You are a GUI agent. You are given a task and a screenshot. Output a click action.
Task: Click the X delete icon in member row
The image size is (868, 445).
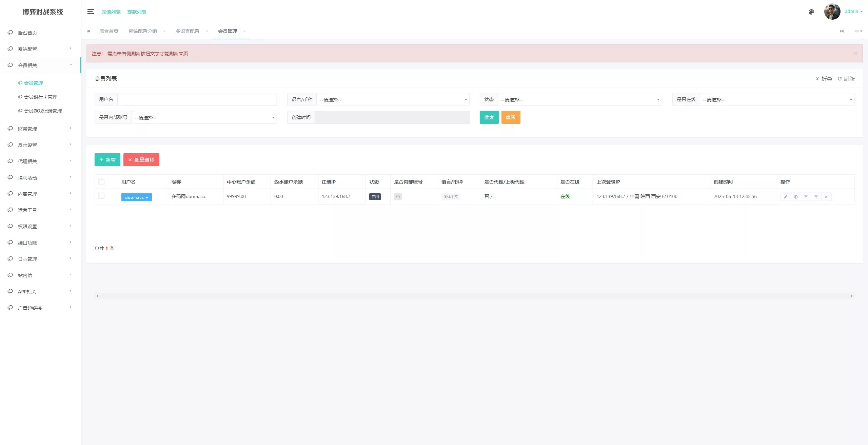tap(826, 197)
